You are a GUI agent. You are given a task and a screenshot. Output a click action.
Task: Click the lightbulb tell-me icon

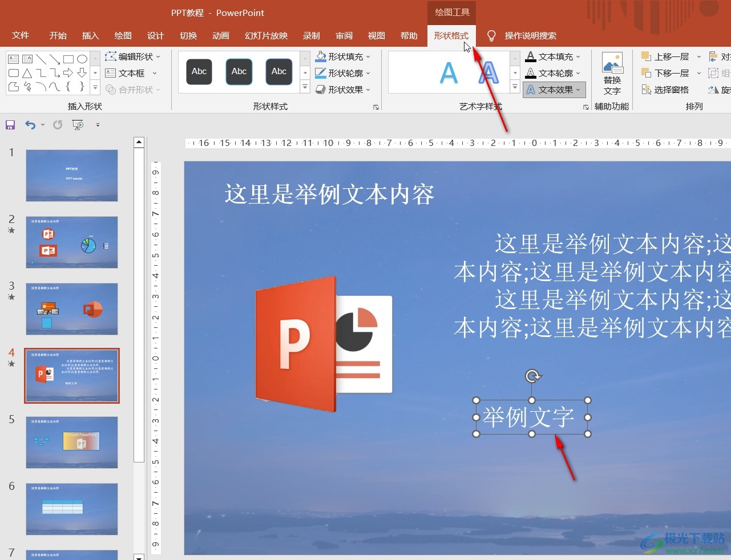pyautogui.click(x=491, y=36)
